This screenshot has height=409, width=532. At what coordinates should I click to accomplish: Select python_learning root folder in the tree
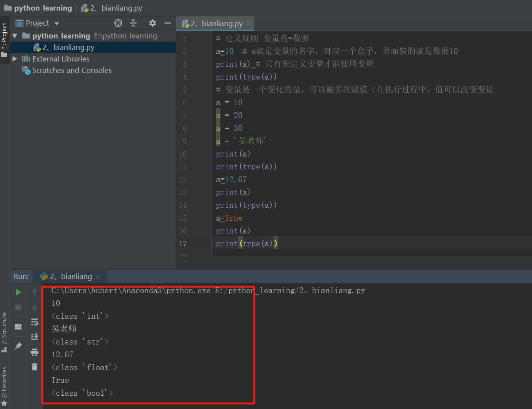[61, 36]
